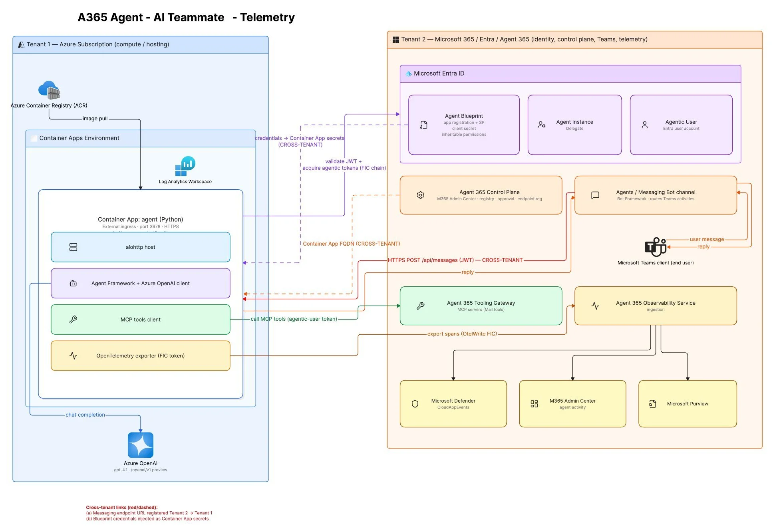Click the Azure logo in Tenant 1 header
This screenshot has width=773, height=532.
[x=21, y=45]
